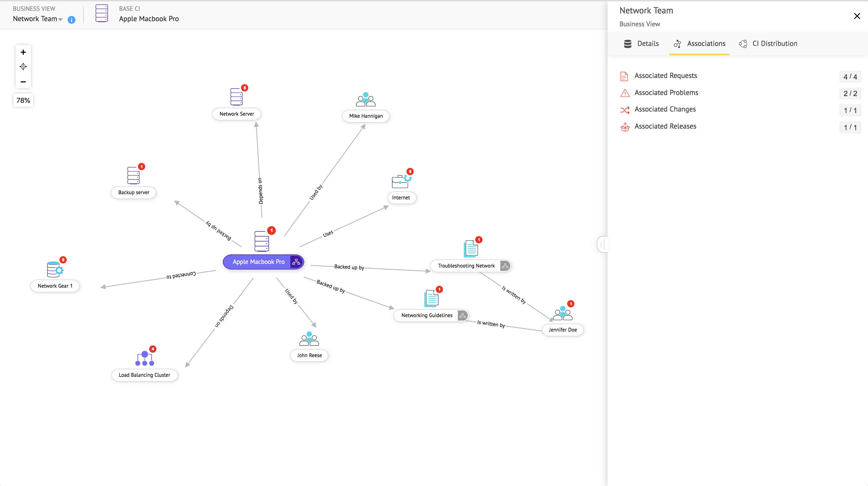Expand the Networking Guidelines node hierarchy

[463, 316]
